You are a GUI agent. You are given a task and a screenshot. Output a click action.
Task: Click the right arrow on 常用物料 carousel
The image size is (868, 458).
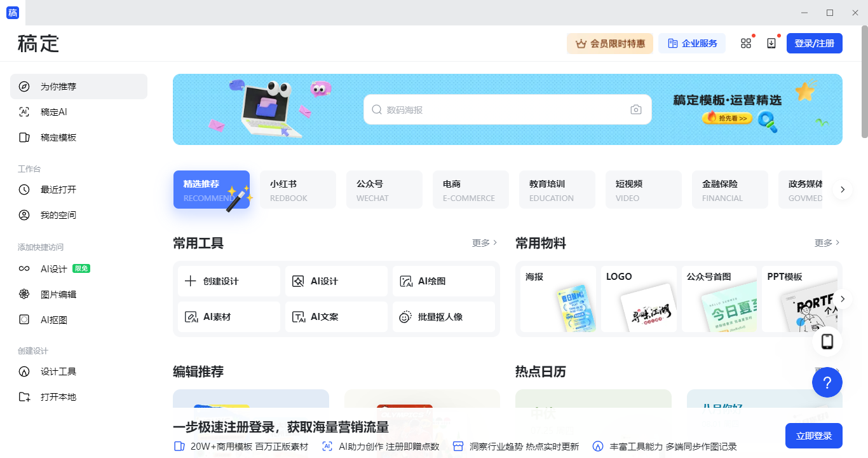pyautogui.click(x=842, y=298)
